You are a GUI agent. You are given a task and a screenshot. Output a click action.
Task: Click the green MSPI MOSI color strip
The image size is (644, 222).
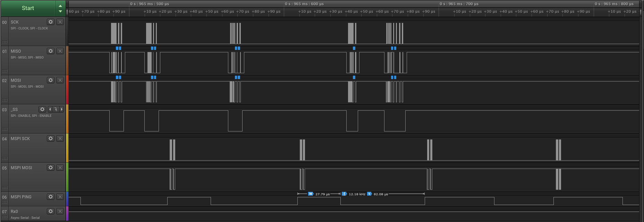[67, 177]
